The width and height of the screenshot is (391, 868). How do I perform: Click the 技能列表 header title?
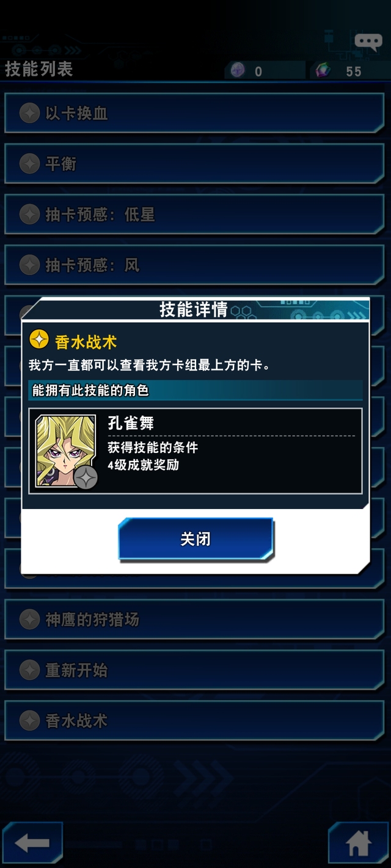point(39,69)
